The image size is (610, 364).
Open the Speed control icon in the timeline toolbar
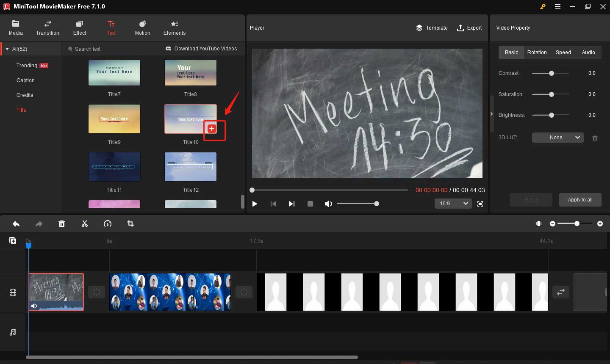coord(108,223)
